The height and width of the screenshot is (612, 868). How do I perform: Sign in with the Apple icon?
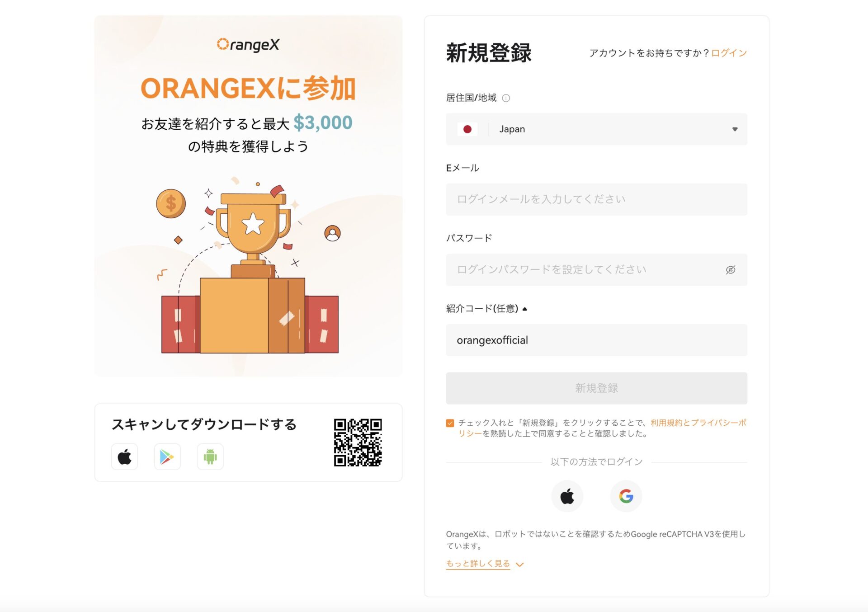click(567, 496)
